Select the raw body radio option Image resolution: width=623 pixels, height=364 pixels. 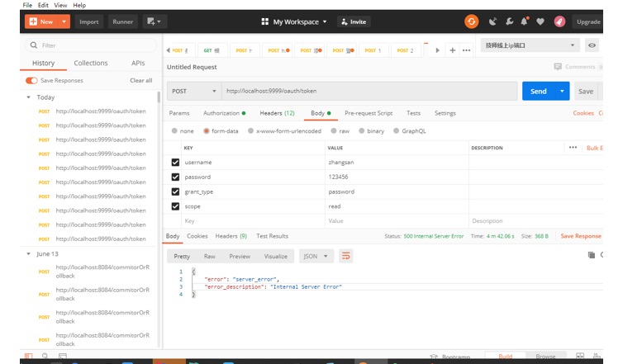334,131
